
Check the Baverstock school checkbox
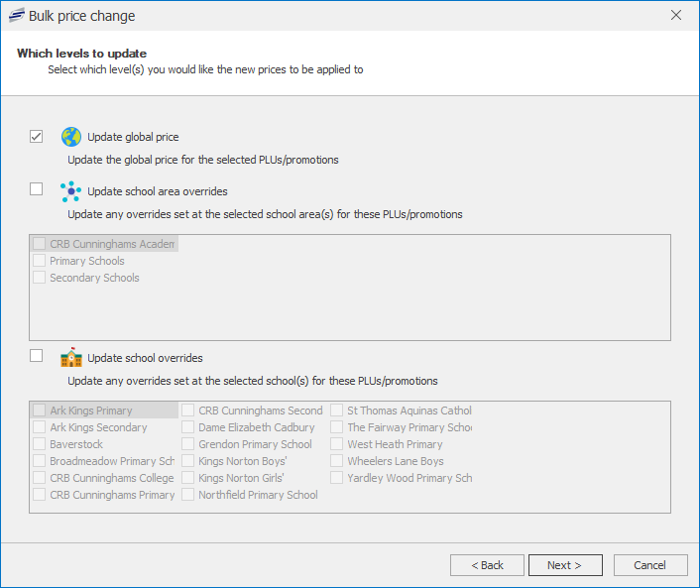click(40, 444)
